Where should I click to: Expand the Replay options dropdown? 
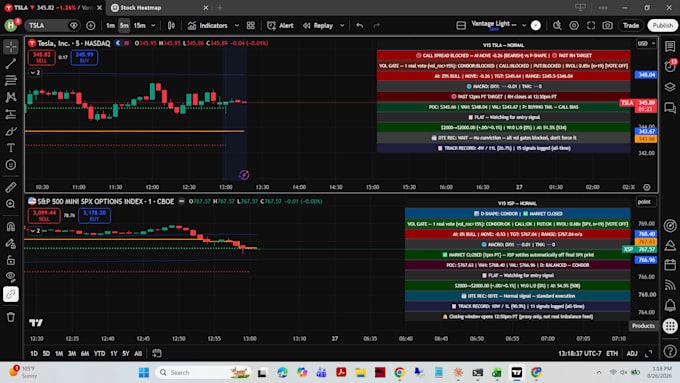(342, 26)
